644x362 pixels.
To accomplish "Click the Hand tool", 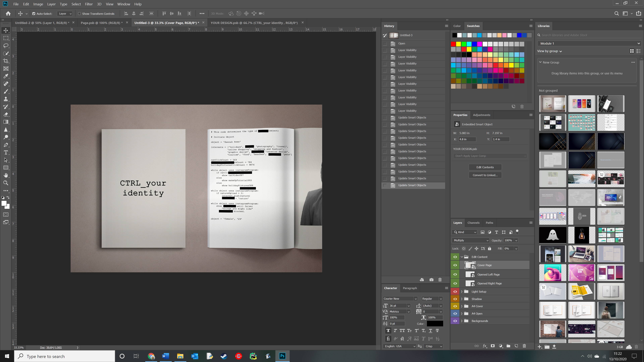I will pos(6,175).
